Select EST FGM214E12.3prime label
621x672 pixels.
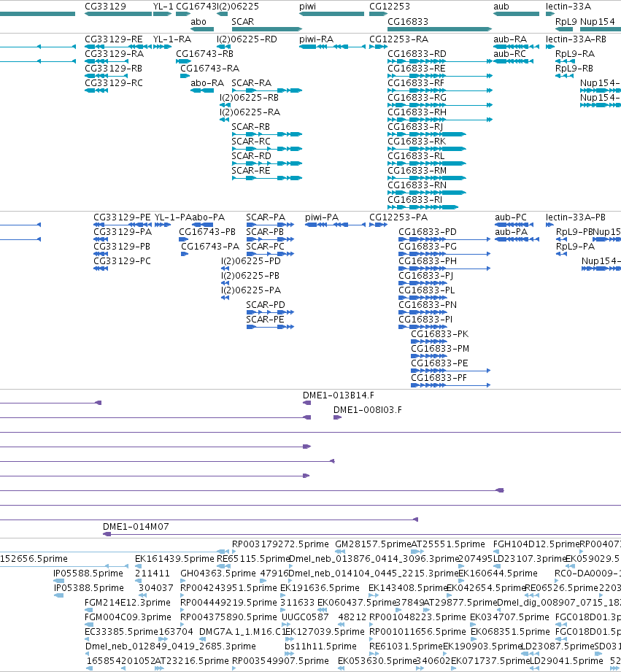128,602
